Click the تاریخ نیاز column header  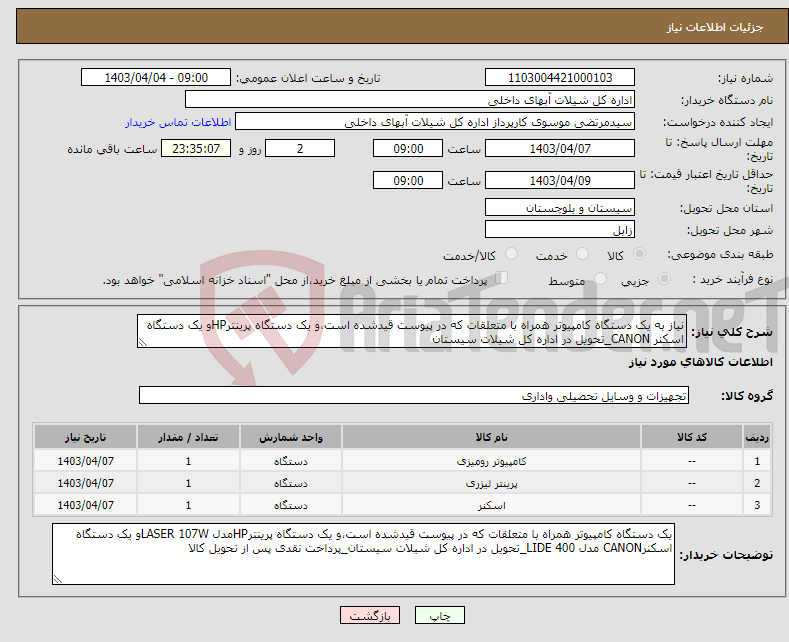pos(86,437)
